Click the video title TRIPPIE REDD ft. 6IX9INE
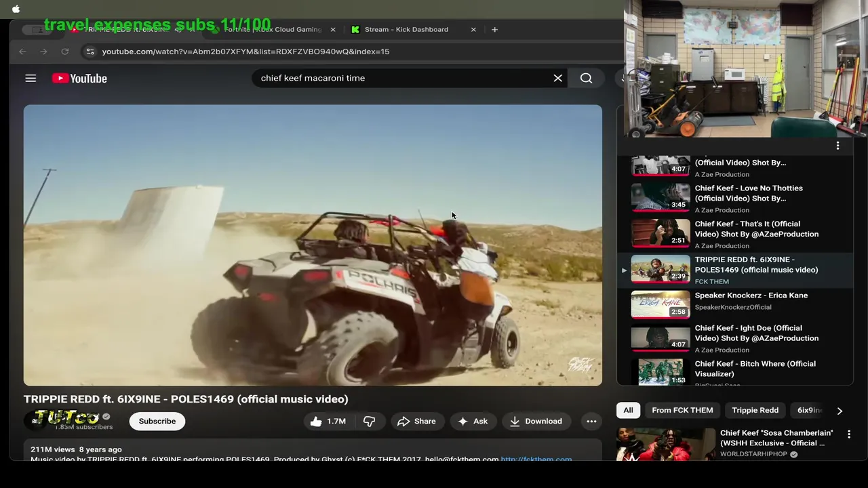The height and width of the screenshot is (488, 868). point(186,399)
